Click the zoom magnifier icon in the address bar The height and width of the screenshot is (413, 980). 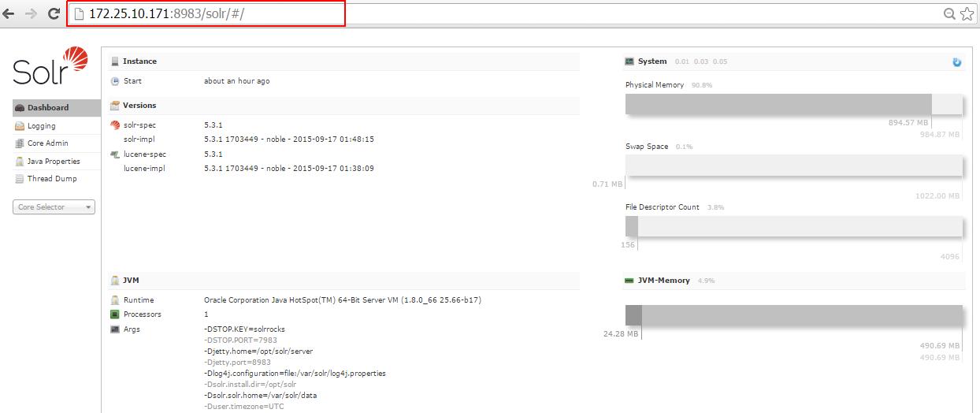click(950, 13)
